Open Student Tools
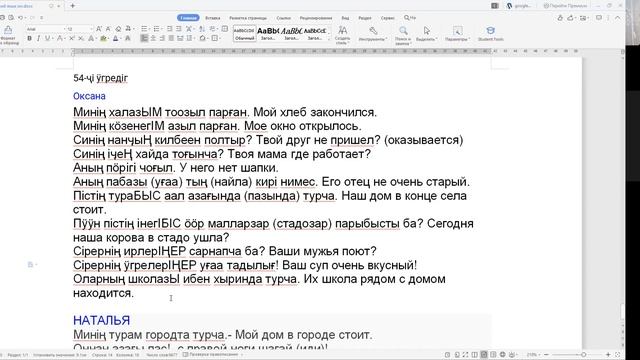This screenshot has width=640, height=360. coord(491,34)
